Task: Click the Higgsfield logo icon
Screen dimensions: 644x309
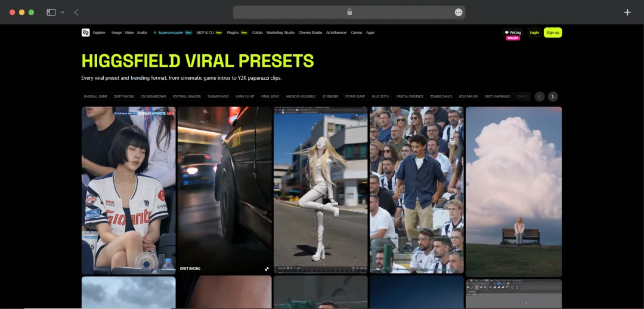Action: 85,32
